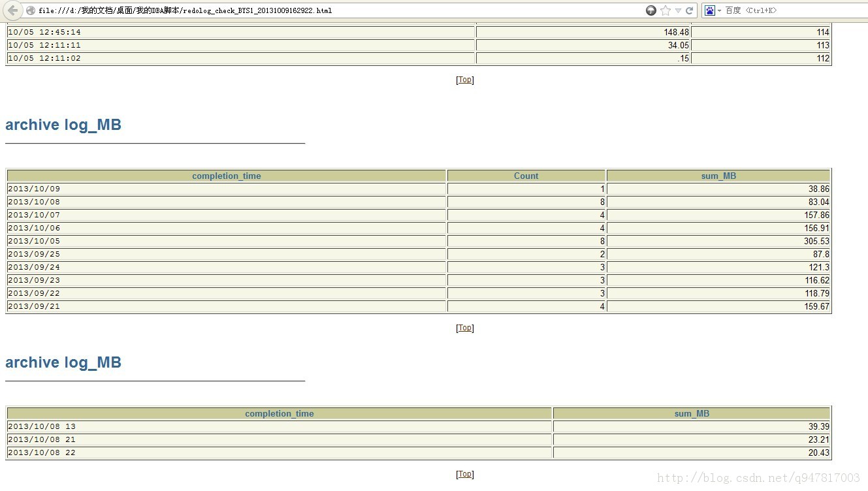Select the 2013/10/09 date cell
The image size is (868, 491).
pyautogui.click(x=227, y=189)
